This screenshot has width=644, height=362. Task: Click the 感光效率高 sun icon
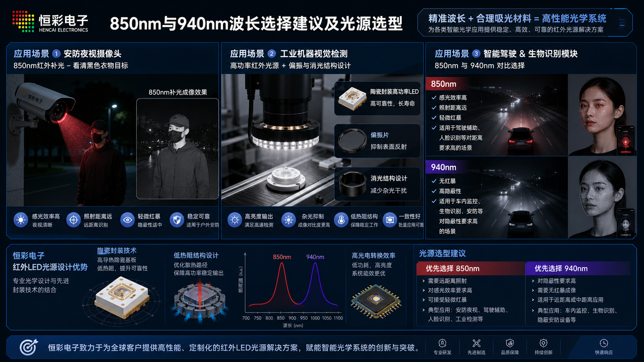tap(21, 220)
